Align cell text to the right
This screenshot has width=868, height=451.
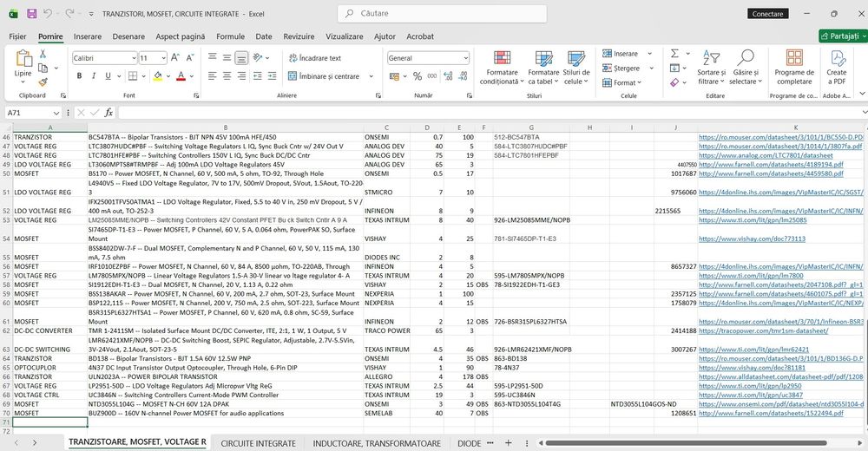coord(241,75)
